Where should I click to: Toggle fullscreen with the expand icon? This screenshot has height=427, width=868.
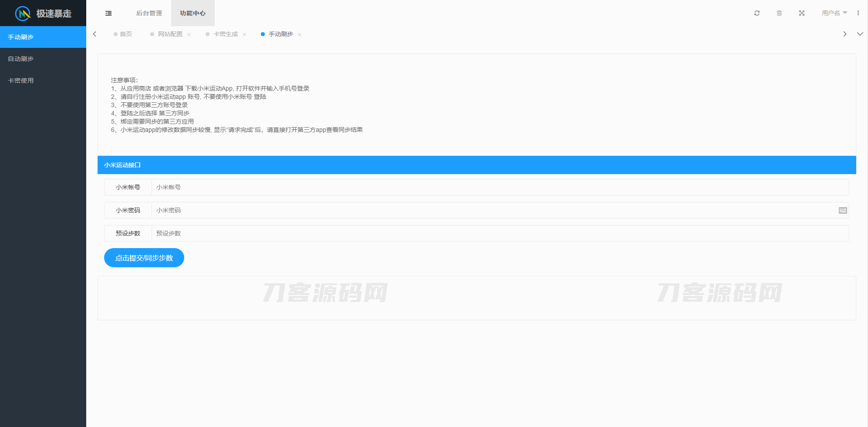pyautogui.click(x=801, y=13)
